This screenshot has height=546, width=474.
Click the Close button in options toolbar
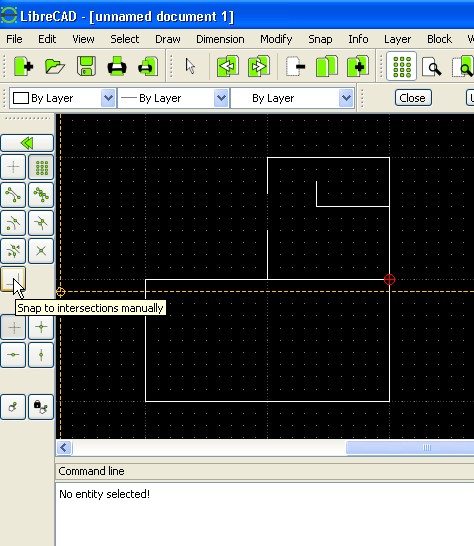click(x=413, y=98)
